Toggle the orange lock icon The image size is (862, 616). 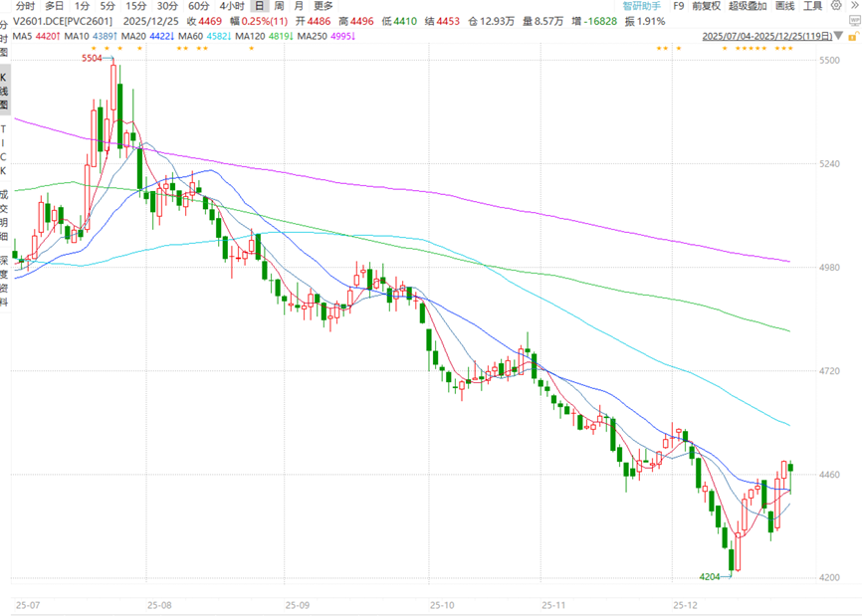853,36
